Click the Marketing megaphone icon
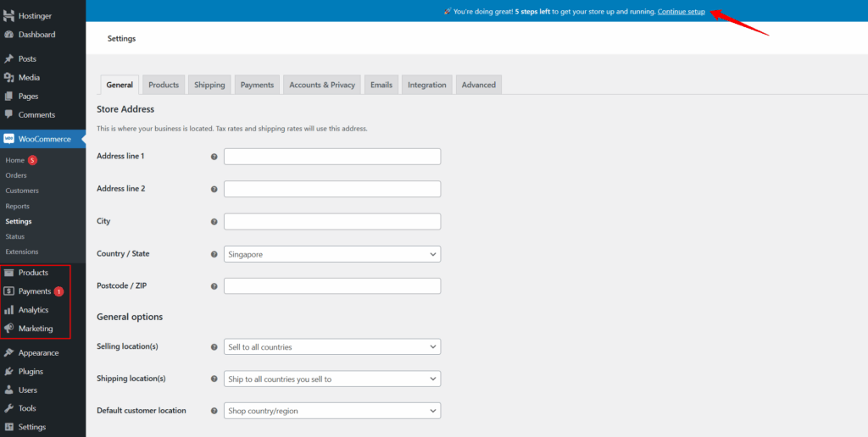The height and width of the screenshot is (437, 868). tap(8, 329)
